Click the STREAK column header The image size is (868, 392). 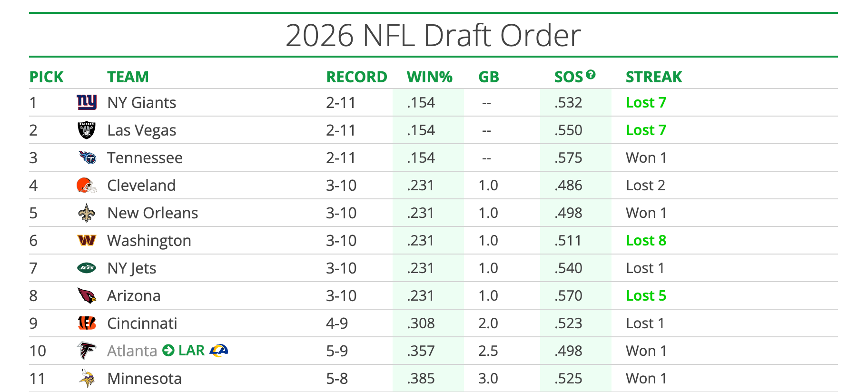tap(653, 77)
